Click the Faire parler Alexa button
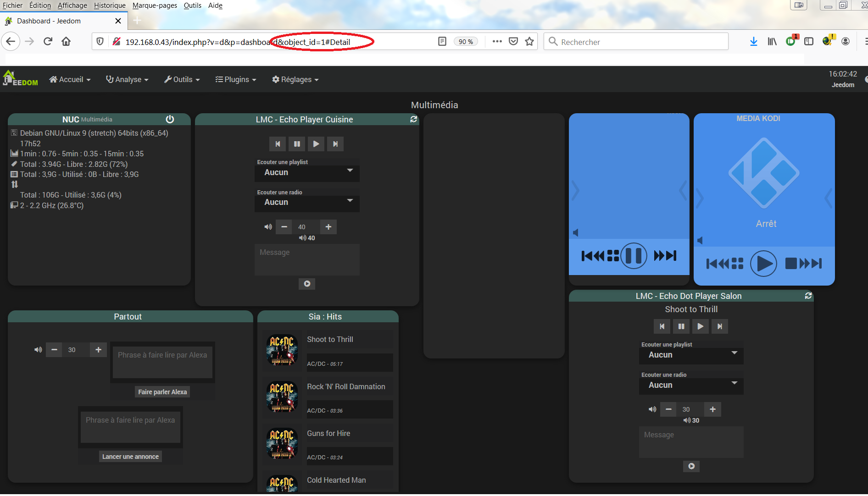Viewport: 868px width, 496px height. coord(162,392)
